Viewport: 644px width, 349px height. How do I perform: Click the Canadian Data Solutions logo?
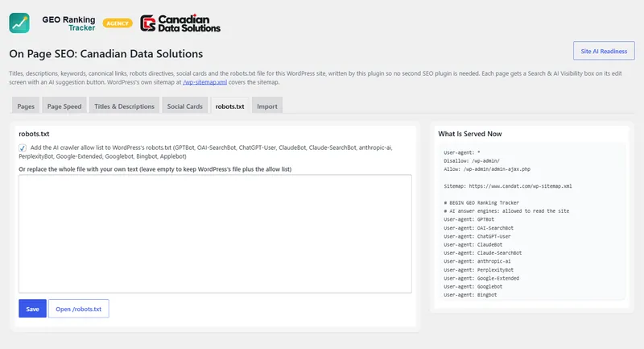[x=180, y=23]
